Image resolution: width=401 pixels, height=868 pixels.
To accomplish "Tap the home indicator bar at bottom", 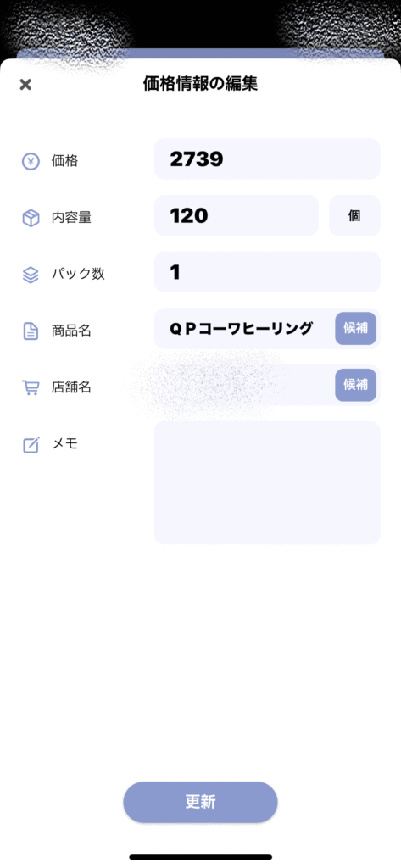I will coord(200,857).
